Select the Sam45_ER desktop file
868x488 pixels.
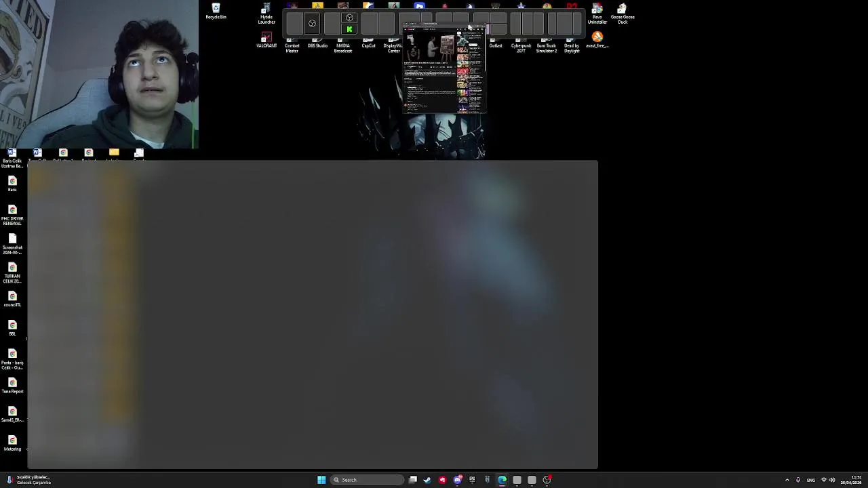point(12,414)
